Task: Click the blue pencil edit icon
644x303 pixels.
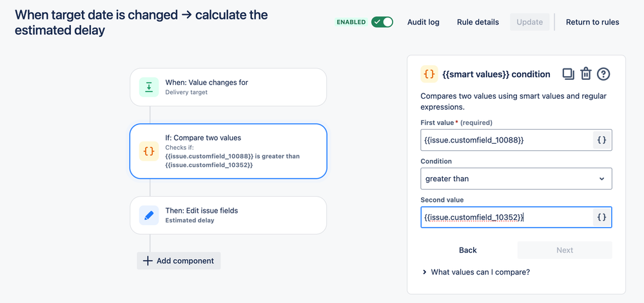Action: point(149,215)
